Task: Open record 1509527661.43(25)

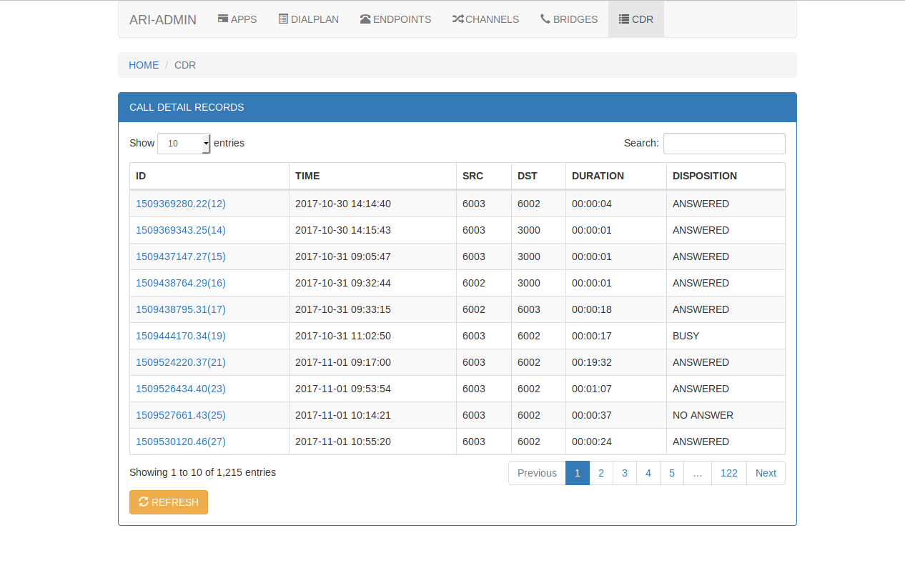Action: tap(181, 415)
